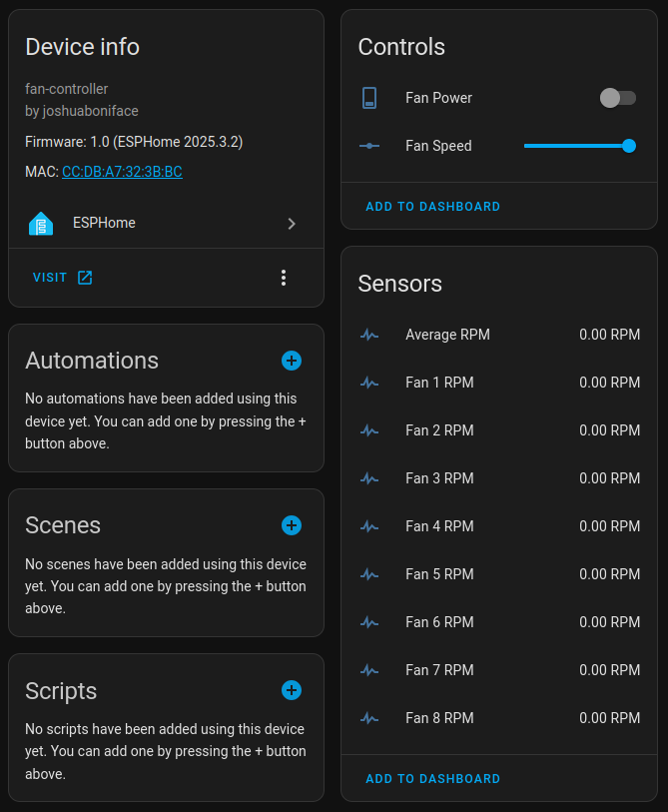The image size is (668, 812).
Task: Add a new automation with plus icon
Action: [x=292, y=361]
